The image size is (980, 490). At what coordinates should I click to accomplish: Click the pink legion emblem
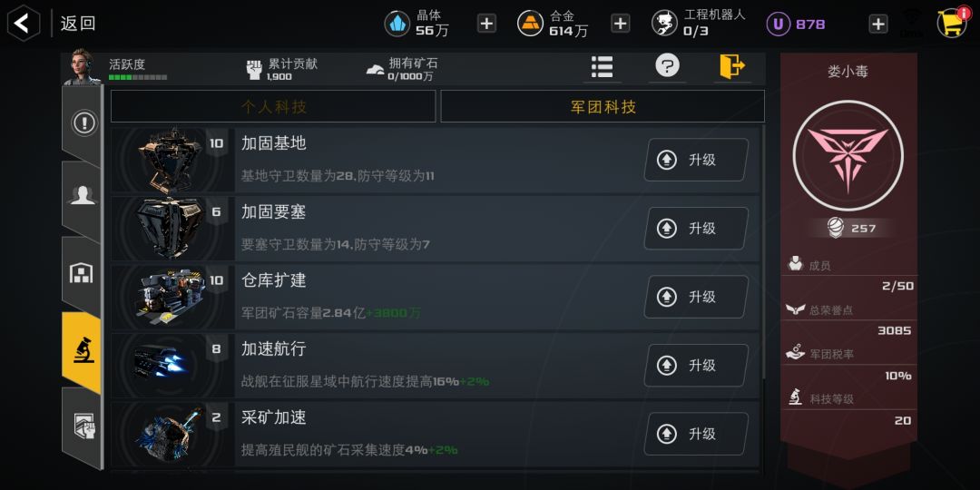pos(848,156)
